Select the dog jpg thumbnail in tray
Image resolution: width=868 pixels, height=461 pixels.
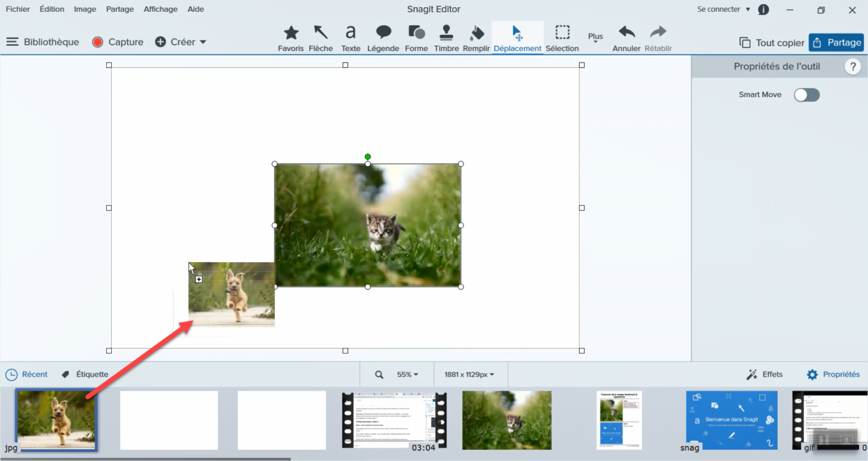pos(57,420)
